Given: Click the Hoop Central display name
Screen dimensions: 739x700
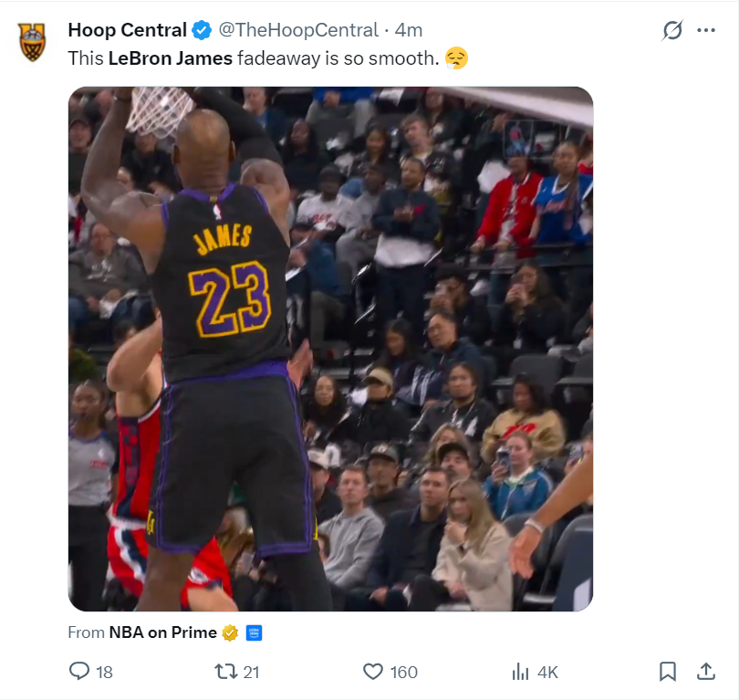Looking at the screenshot, I should 127,30.
